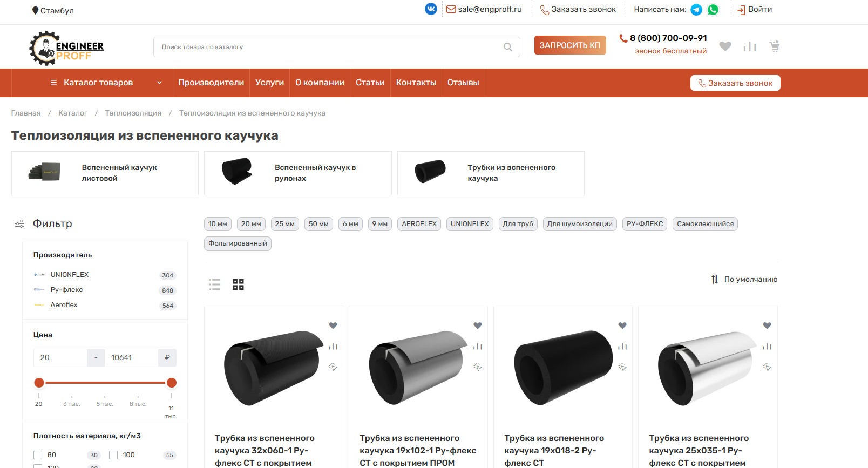Click the maximum price slider handle
This screenshot has width=868, height=468.
coord(172,383)
